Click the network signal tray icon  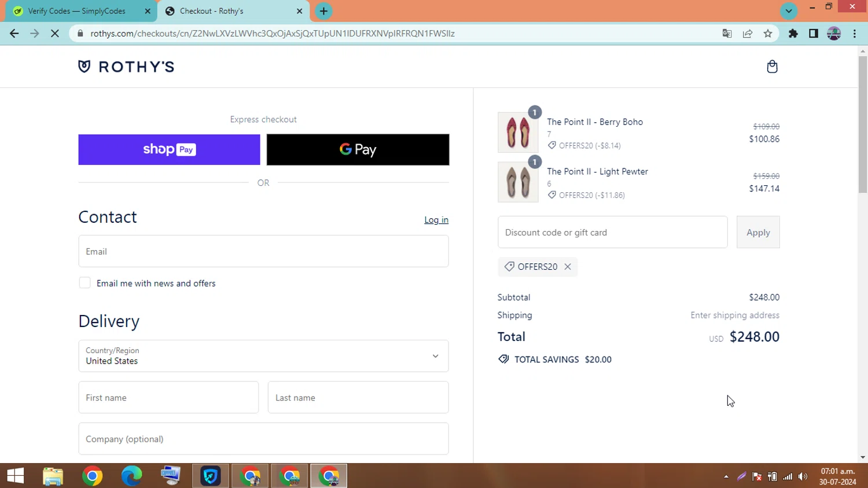pyautogui.click(x=788, y=476)
